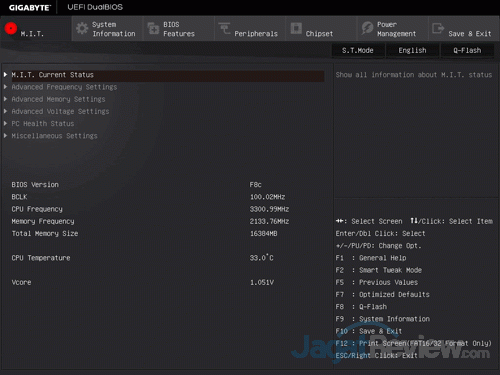Open Advanced Frequency Settings entry
Screen dimensions: 500x375
(x=64, y=87)
